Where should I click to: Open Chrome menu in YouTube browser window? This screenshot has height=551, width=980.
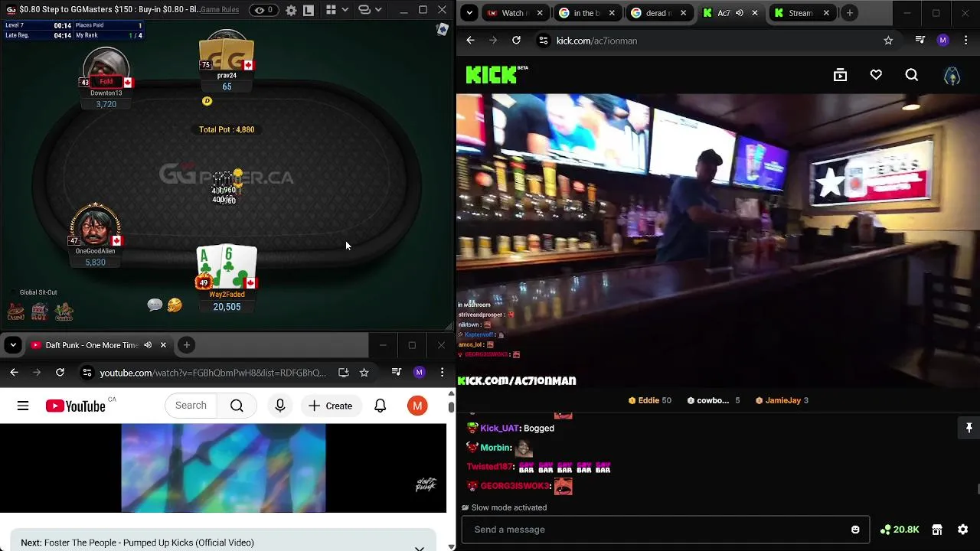442,373
